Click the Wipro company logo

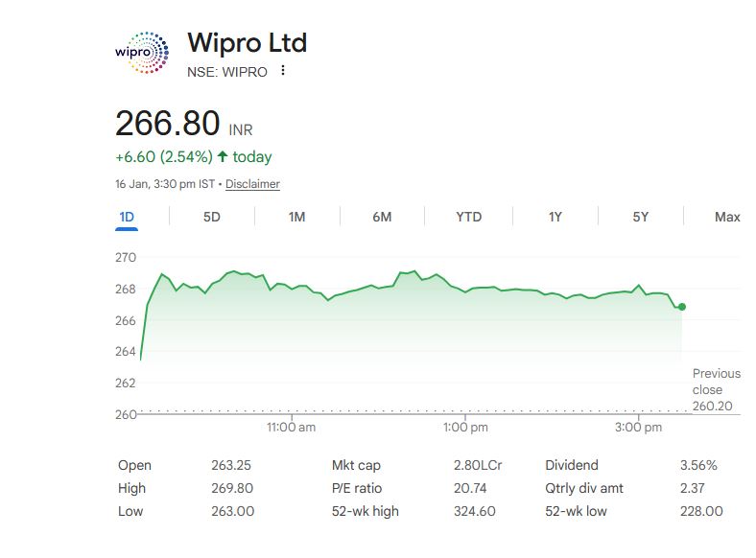(x=141, y=53)
